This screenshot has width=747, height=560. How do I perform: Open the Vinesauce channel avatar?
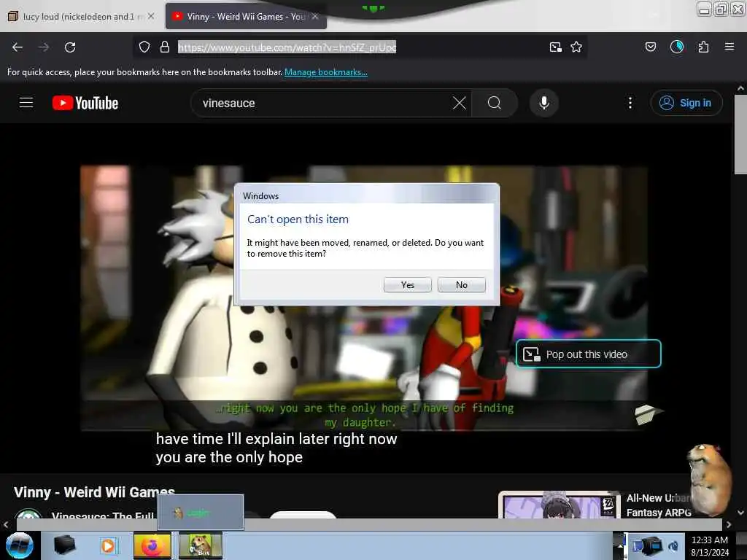28,514
